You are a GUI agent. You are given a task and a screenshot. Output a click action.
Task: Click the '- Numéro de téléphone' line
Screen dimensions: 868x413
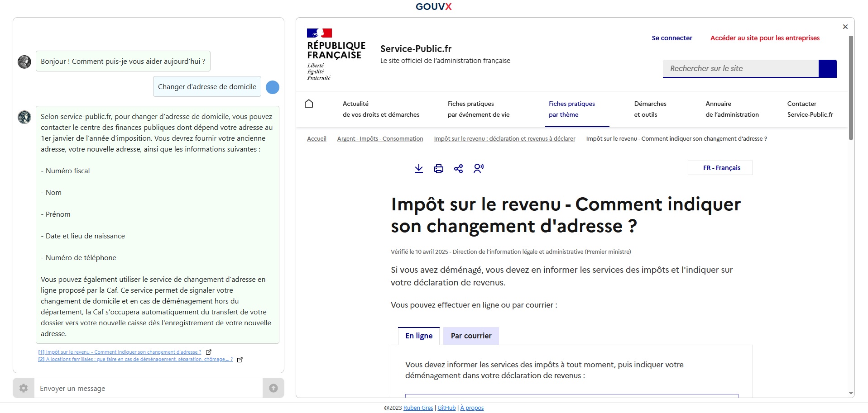click(x=78, y=257)
